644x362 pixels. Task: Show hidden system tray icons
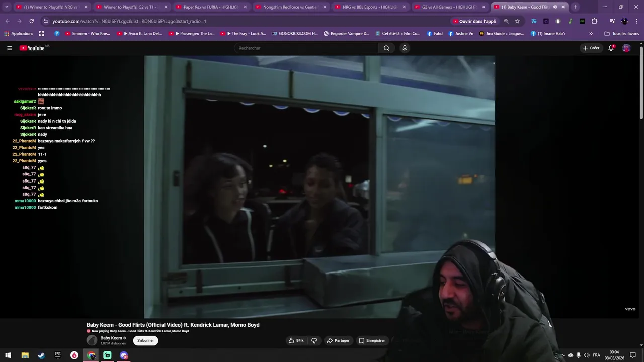click(562, 355)
